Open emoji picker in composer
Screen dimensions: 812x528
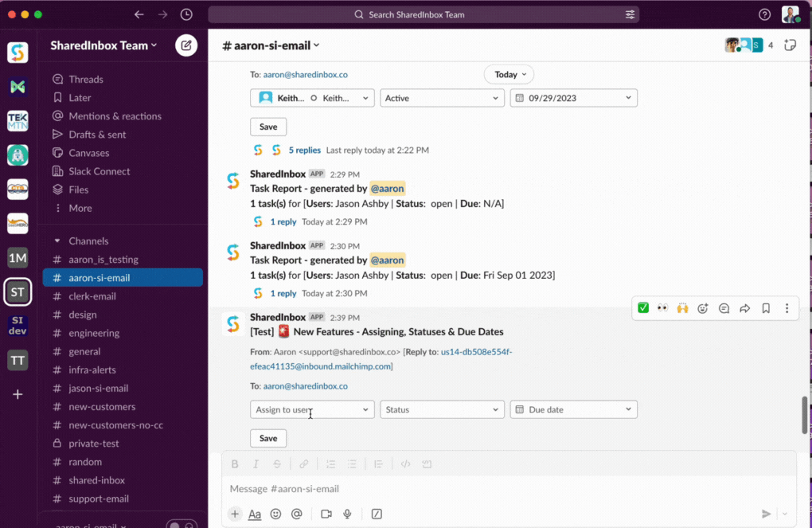(x=275, y=514)
